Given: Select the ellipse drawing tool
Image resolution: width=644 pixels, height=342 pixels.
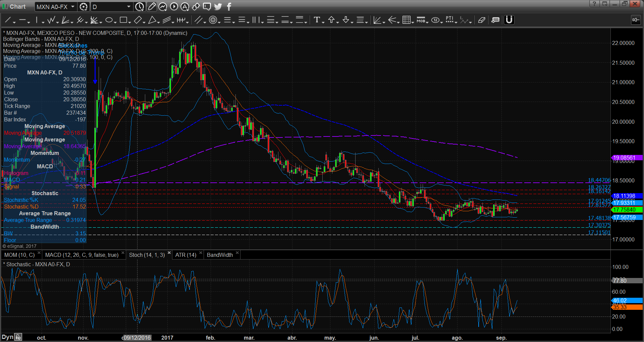Looking at the screenshot, I should point(109,20).
